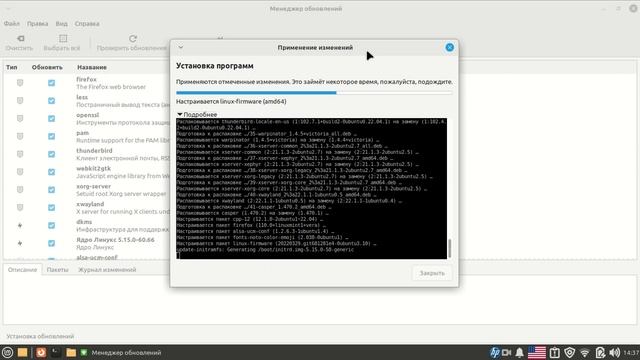Viewport: 640px width, 360px height.
Task: Click the HP tray icon
Action: (494, 352)
